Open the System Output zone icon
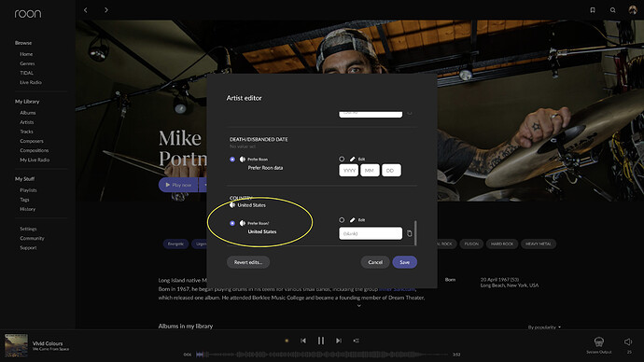The height and width of the screenshot is (362, 644). pos(599,341)
